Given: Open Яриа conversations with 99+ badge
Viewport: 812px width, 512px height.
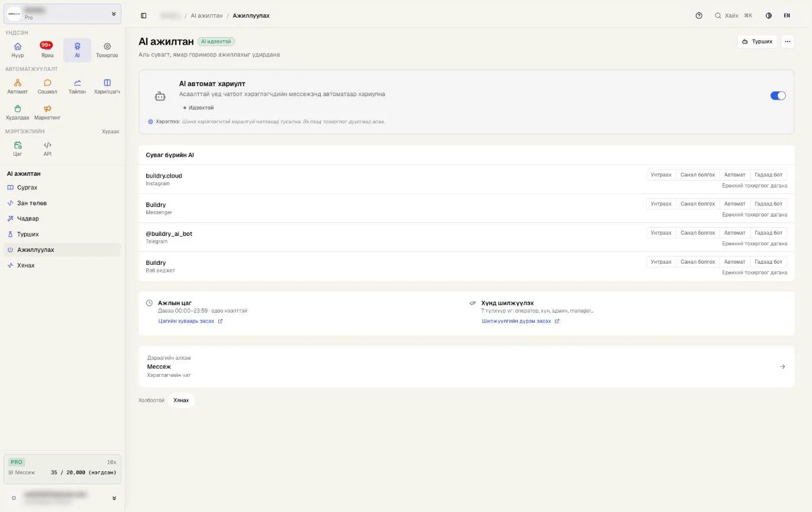Looking at the screenshot, I should coord(47,50).
